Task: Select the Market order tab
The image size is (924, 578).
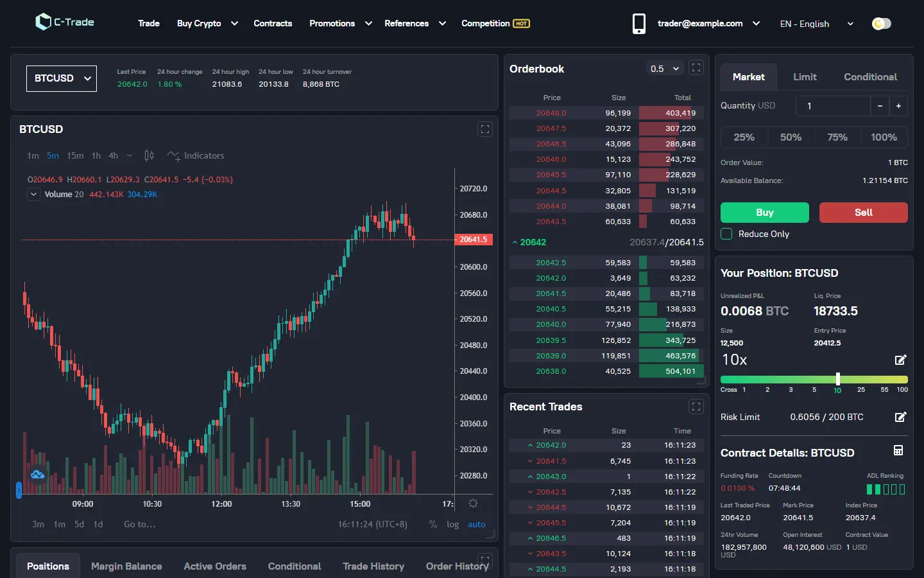Action: (x=749, y=77)
